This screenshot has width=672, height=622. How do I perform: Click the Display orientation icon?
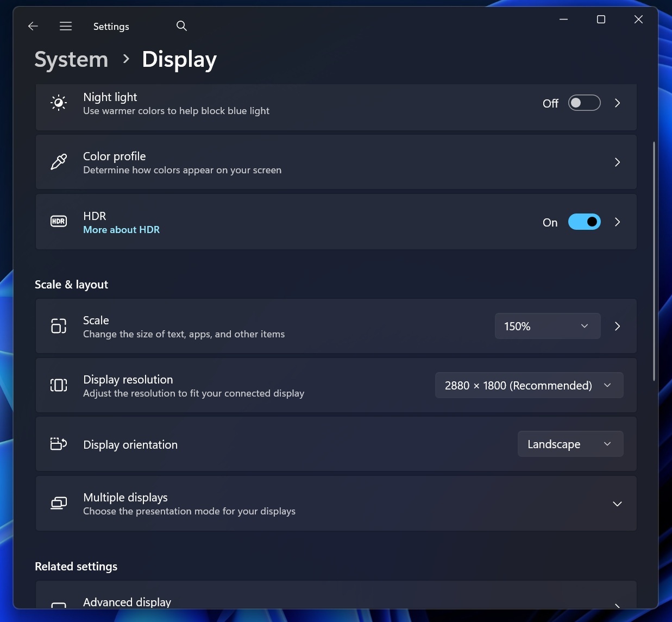coord(58,444)
